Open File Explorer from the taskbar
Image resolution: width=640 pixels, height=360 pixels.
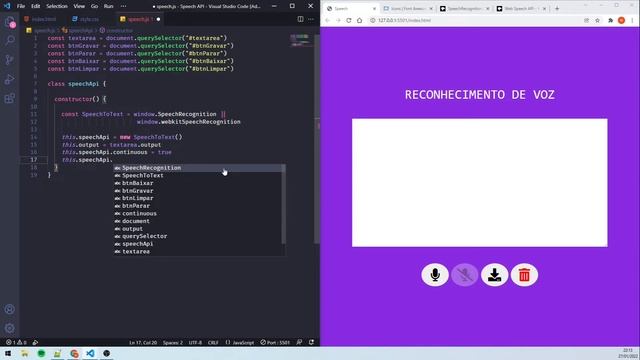coord(24,353)
